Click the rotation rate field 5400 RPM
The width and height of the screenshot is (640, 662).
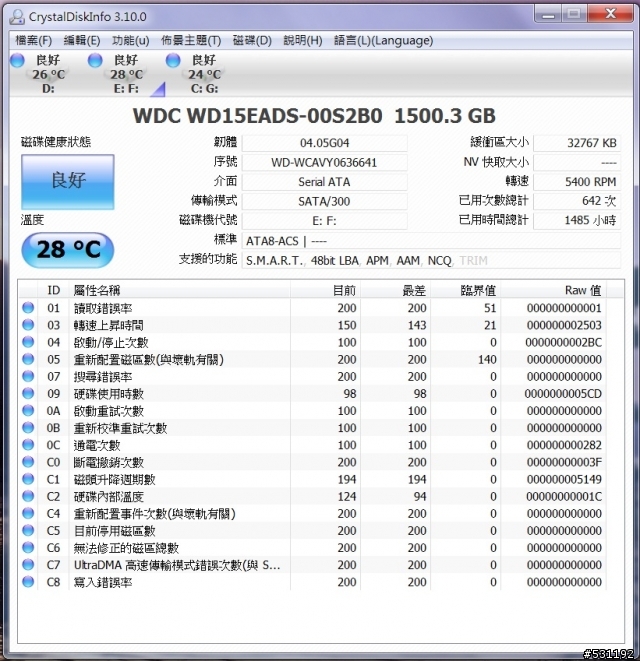pyautogui.click(x=577, y=182)
